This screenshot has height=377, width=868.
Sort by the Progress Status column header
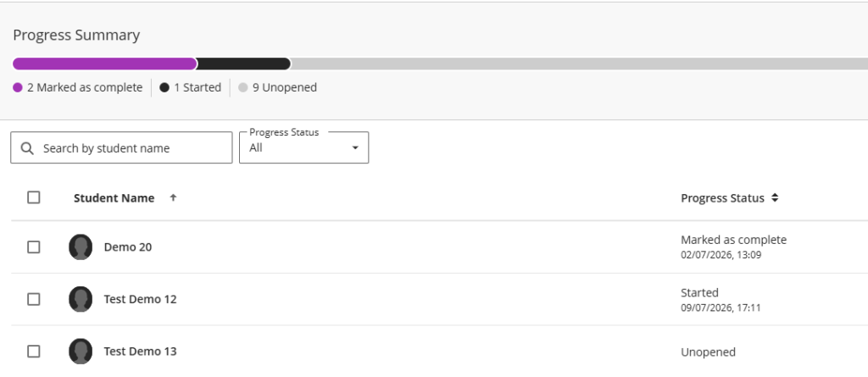pyautogui.click(x=722, y=197)
